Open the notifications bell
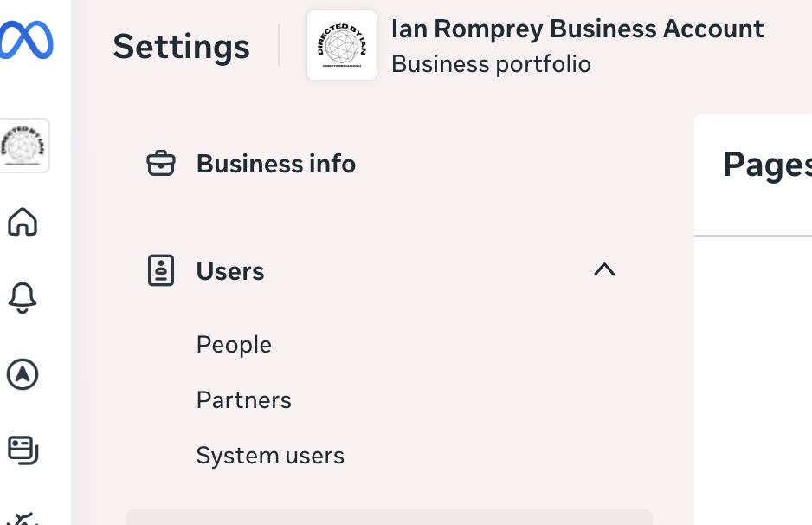Viewport: 812px width, 525px height. [23, 298]
